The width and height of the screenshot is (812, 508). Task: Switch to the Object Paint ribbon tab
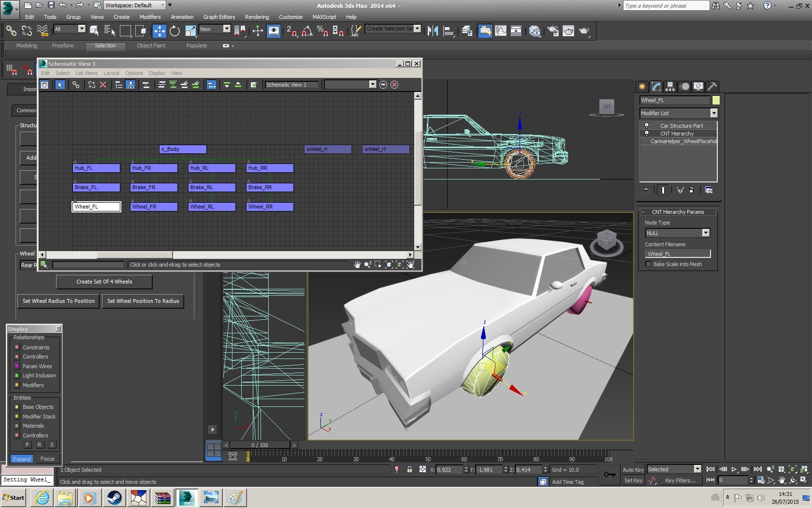click(x=151, y=45)
